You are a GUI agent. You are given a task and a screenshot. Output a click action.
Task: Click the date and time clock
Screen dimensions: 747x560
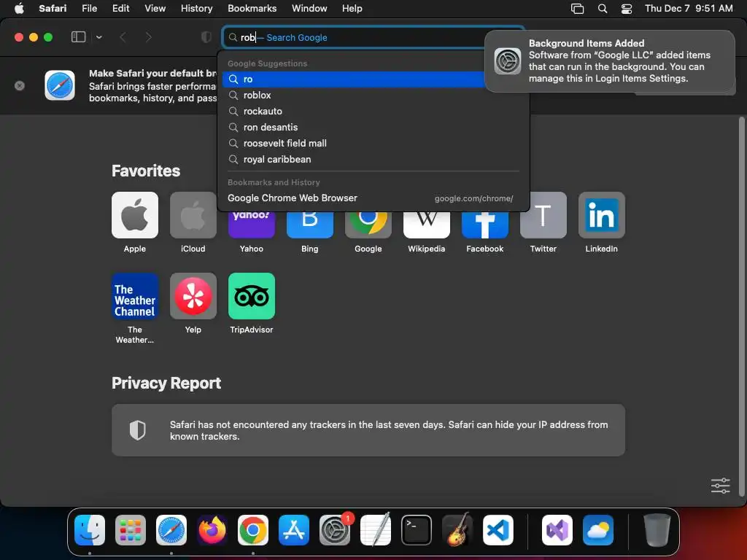tap(689, 8)
